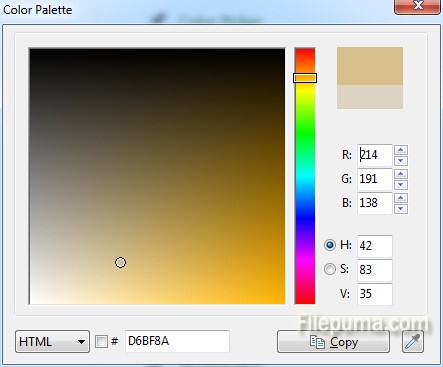Viewport: 443px width, 367px height.
Task: Increase the G value with up arrow
Action: [401, 174]
